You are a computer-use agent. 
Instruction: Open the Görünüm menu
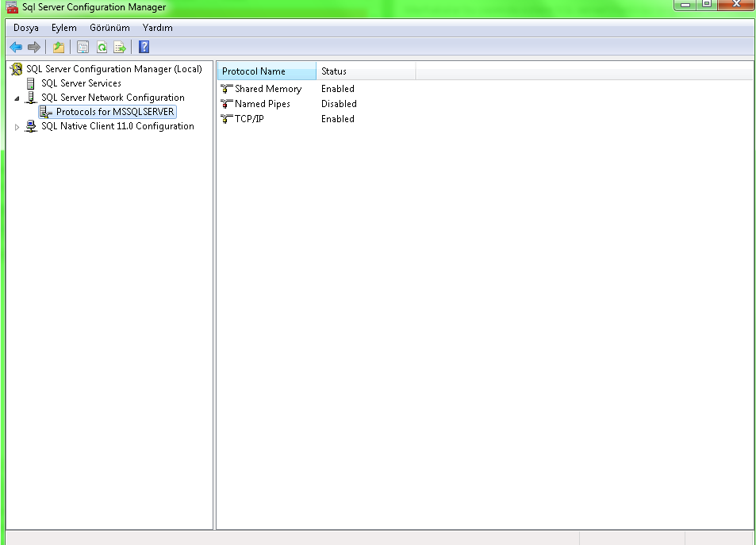(x=110, y=28)
